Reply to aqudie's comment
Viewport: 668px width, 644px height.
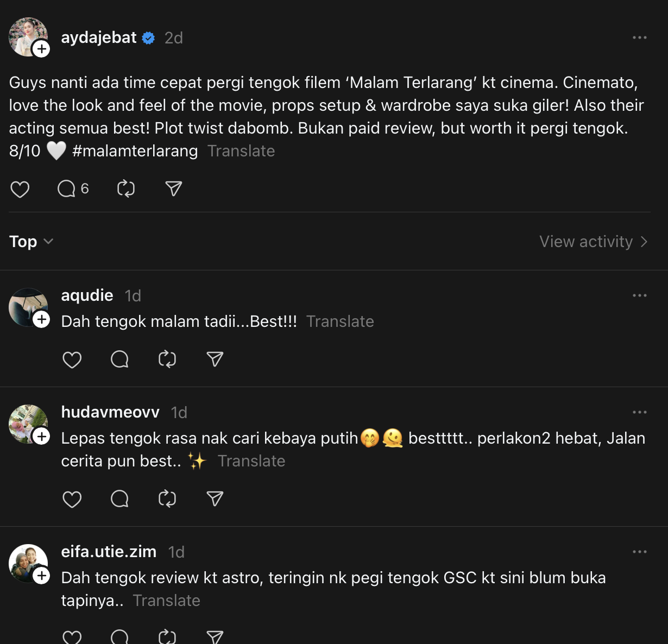[119, 359]
